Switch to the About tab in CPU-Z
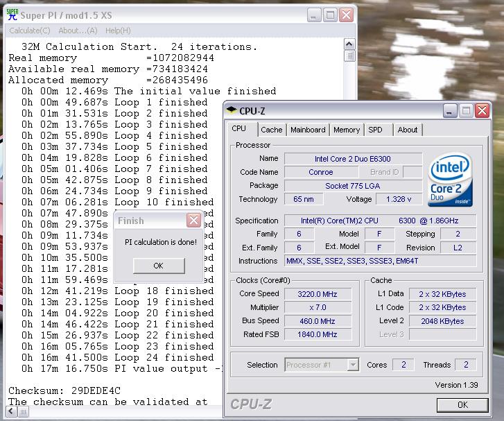 [x=408, y=130]
